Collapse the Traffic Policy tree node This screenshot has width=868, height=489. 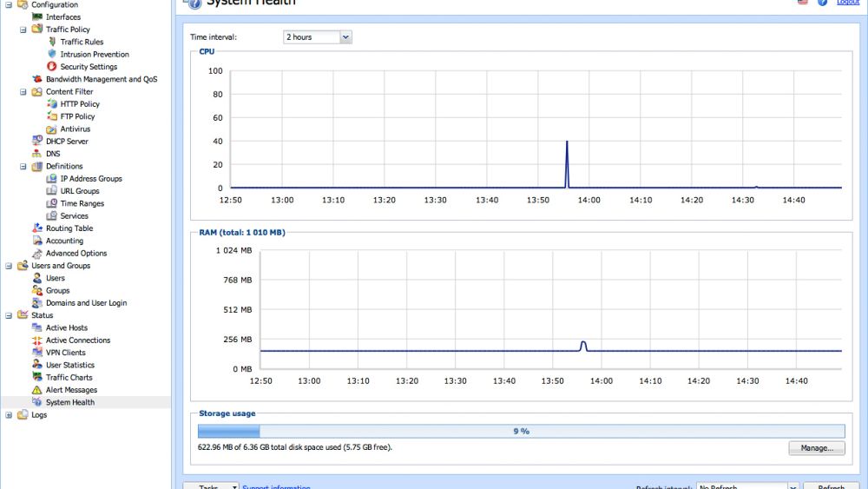(24, 30)
